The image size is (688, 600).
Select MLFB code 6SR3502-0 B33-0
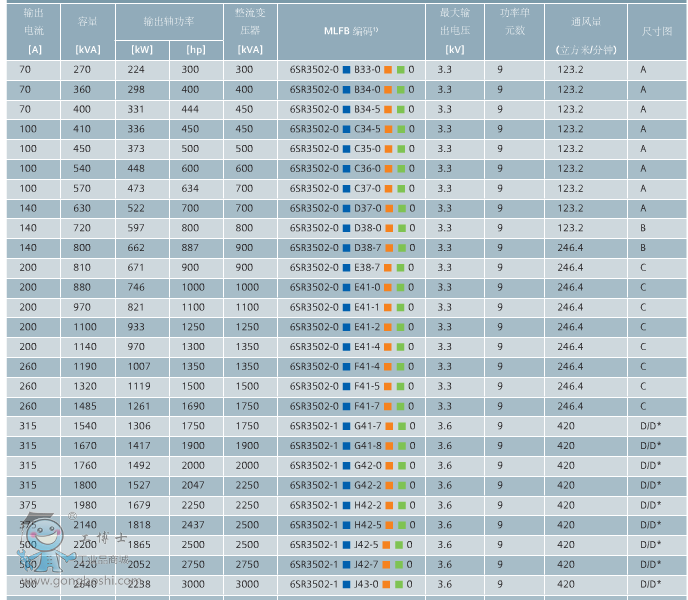coord(352,70)
